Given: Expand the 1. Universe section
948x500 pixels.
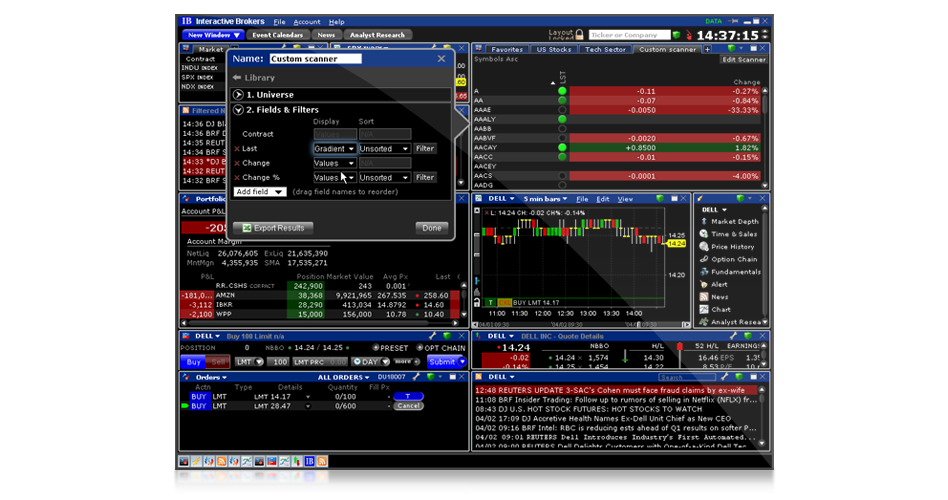Looking at the screenshot, I should [240, 95].
